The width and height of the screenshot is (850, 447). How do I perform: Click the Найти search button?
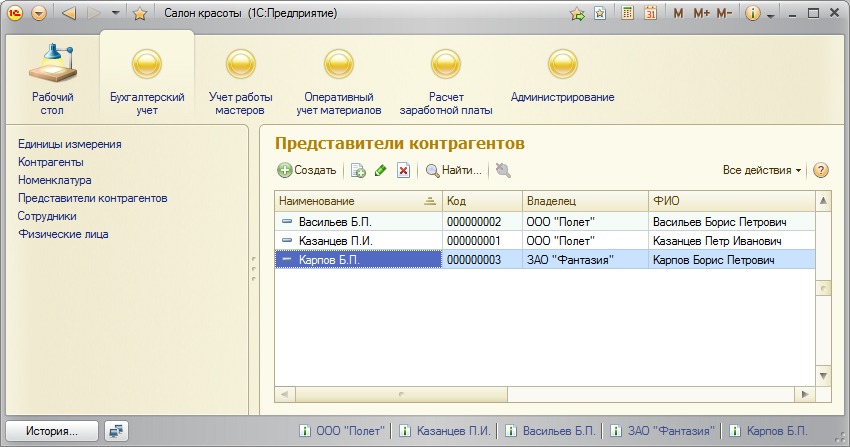pyautogui.click(x=454, y=170)
